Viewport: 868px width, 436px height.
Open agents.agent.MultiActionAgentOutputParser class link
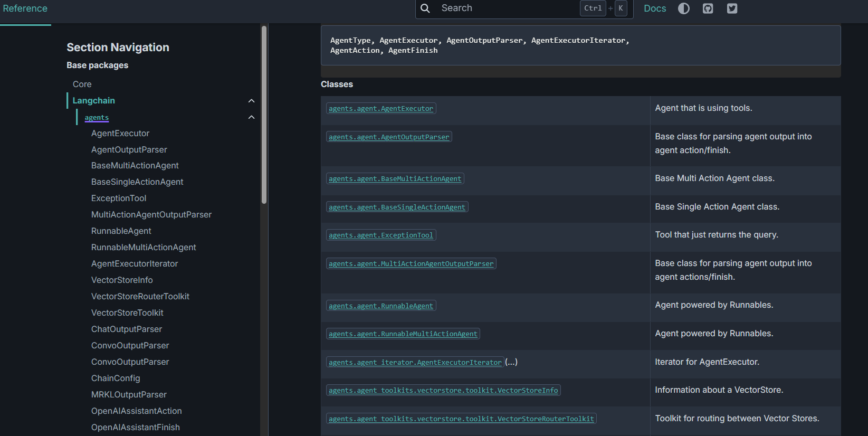pos(411,264)
